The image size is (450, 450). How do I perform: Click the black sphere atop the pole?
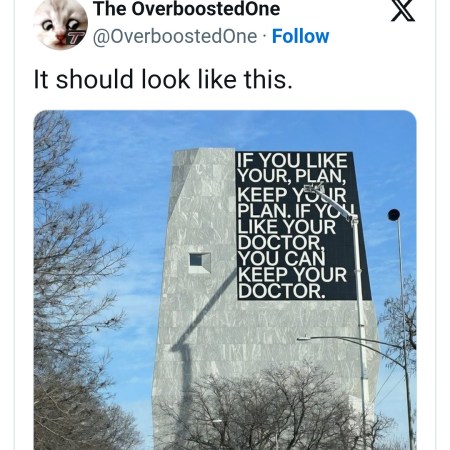[x=394, y=215]
